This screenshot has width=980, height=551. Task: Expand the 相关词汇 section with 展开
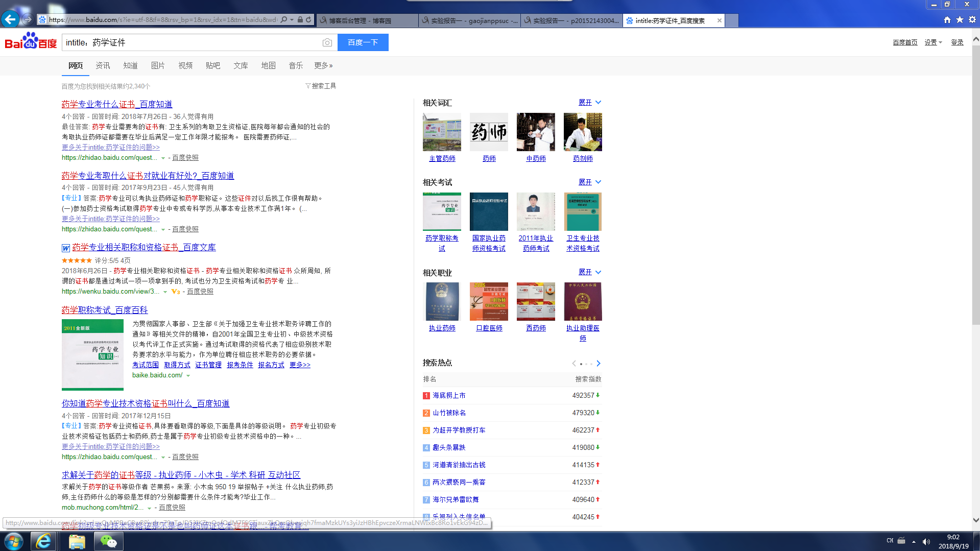[590, 103]
